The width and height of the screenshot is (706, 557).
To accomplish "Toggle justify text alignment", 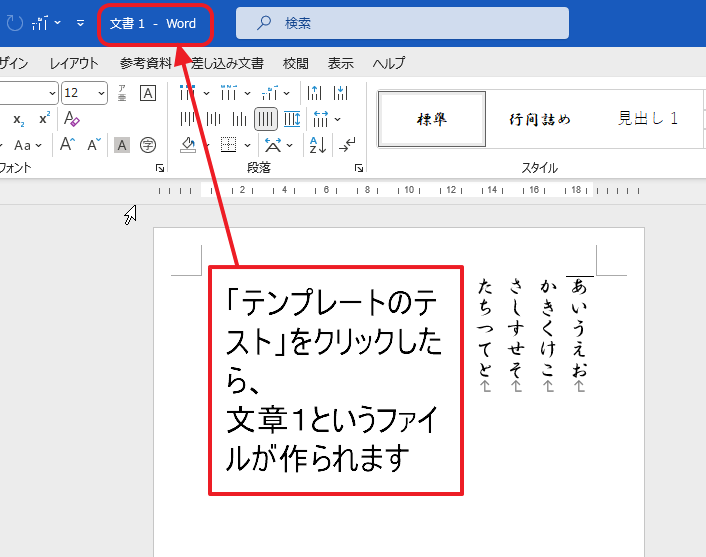I will point(265,119).
